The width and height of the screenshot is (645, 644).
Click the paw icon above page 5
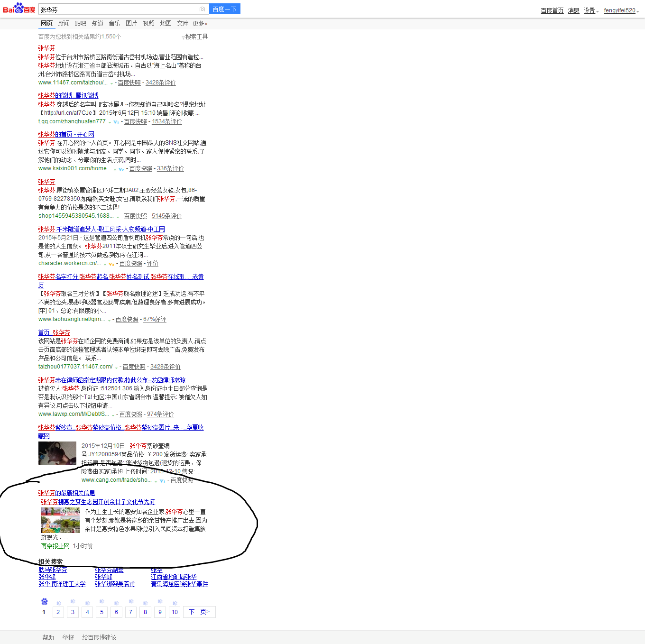coord(101,601)
